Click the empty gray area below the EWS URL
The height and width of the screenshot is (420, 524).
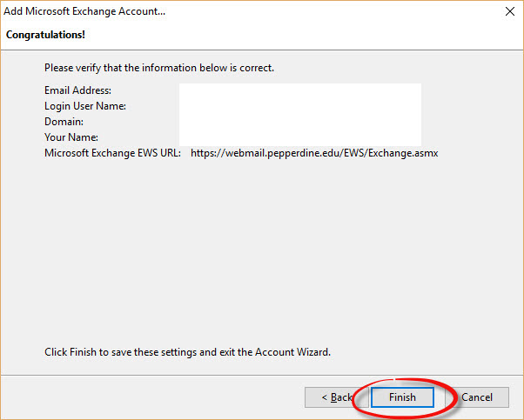point(261,252)
